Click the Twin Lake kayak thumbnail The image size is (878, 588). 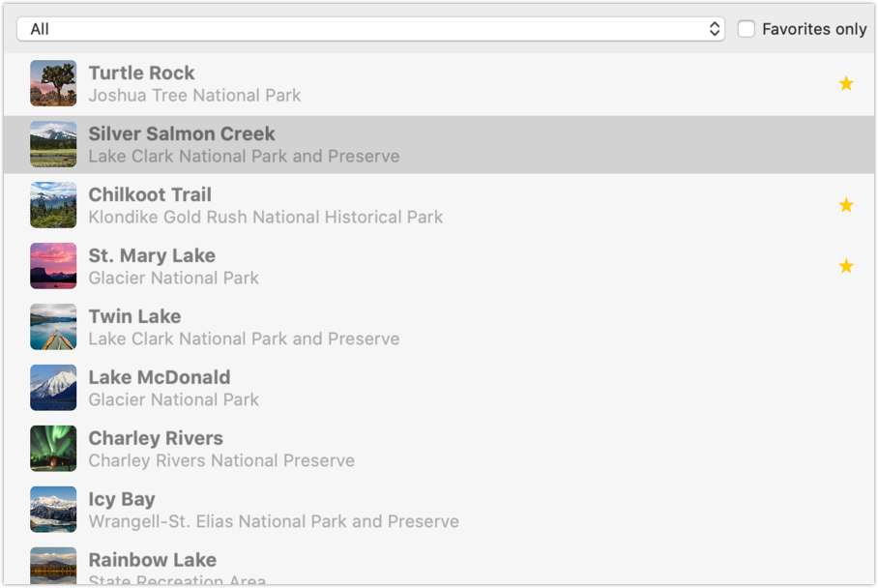point(53,327)
